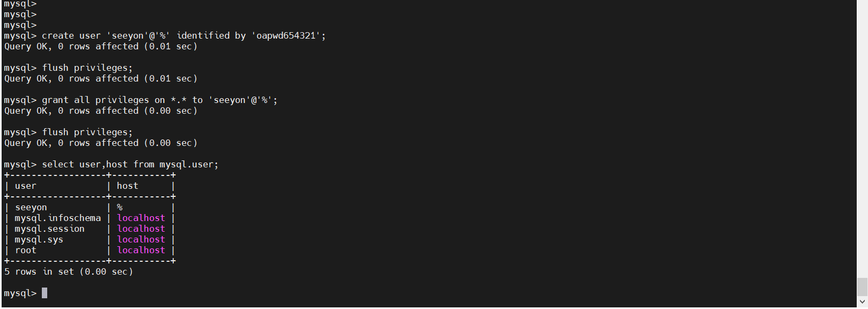Select the 'mysql.infoschema' user cell
The width and height of the screenshot is (868, 309).
tap(57, 218)
